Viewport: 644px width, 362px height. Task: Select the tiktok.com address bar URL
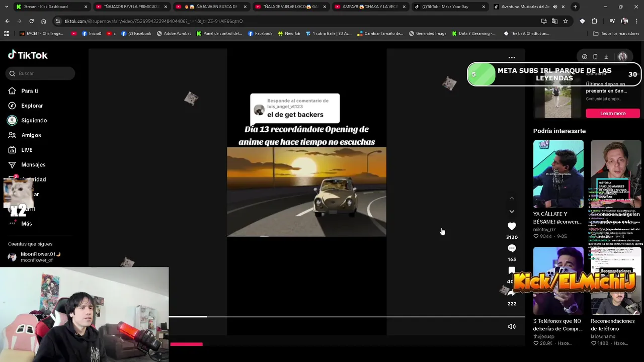153,21
